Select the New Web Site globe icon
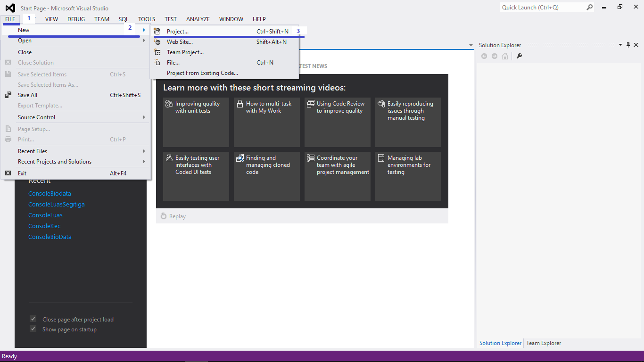Image resolution: width=644 pixels, height=362 pixels. (x=157, y=41)
